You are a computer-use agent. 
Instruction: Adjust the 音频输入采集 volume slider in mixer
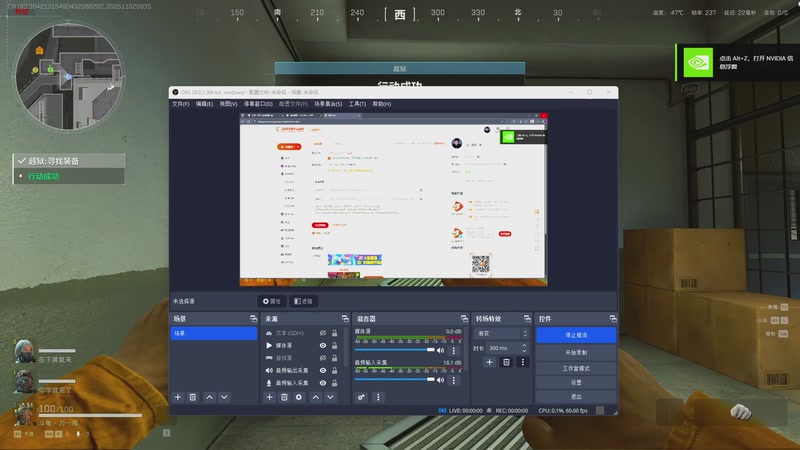(x=394, y=380)
